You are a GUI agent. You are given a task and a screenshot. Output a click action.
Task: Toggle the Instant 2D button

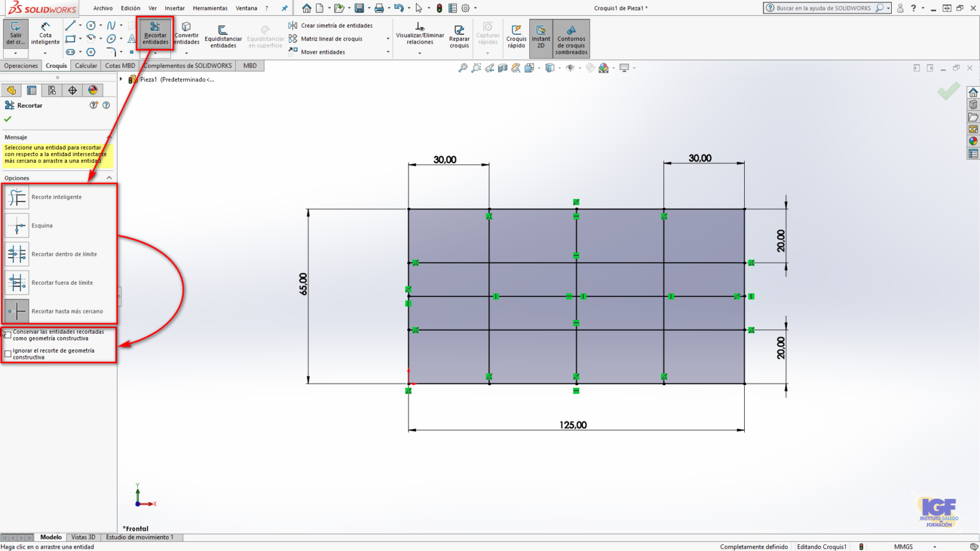point(541,36)
